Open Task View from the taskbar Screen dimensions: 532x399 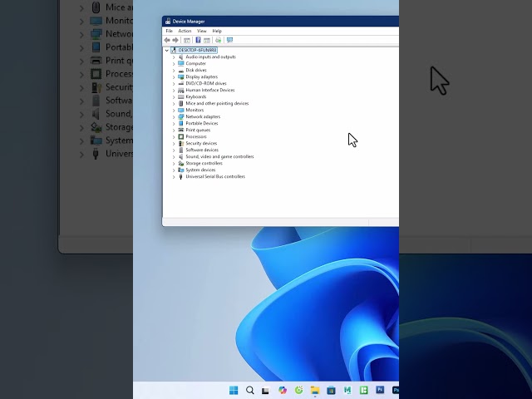pyautogui.click(x=265, y=391)
